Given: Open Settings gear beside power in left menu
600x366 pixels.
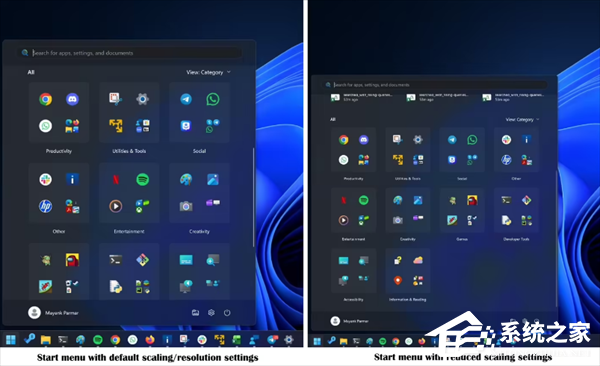Looking at the screenshot, I should coord(211,313).
